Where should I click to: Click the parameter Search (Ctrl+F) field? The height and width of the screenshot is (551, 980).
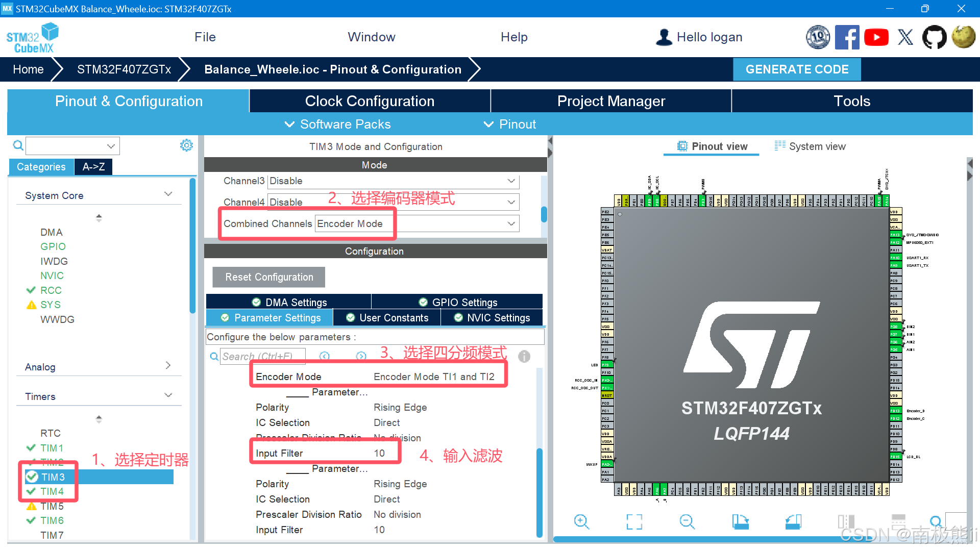click(262, 356)
